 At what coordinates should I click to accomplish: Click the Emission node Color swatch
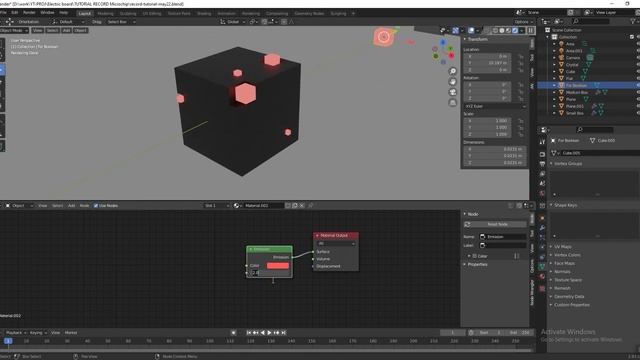pos(278,266)
